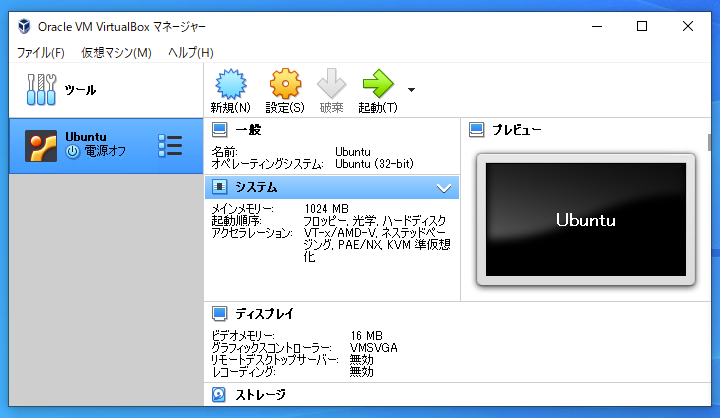Click the Discard (破棄) down-arrow icon
Viewport: 720px width, 418px height.
(331, 84)
